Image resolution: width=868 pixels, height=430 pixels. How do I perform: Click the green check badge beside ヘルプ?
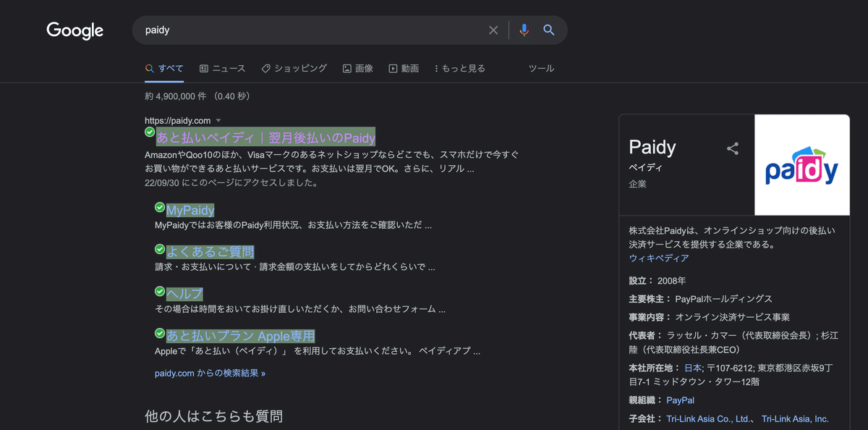(160, 291)
